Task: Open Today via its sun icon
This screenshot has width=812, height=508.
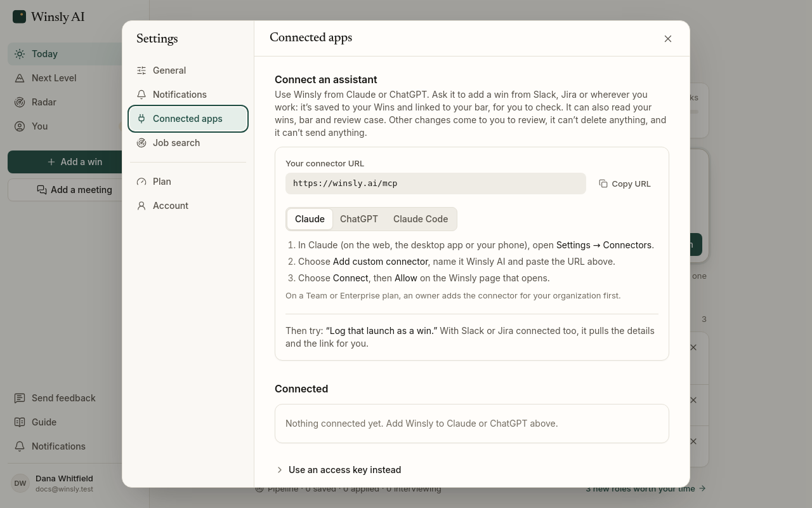Action: [x=20, y=54]
